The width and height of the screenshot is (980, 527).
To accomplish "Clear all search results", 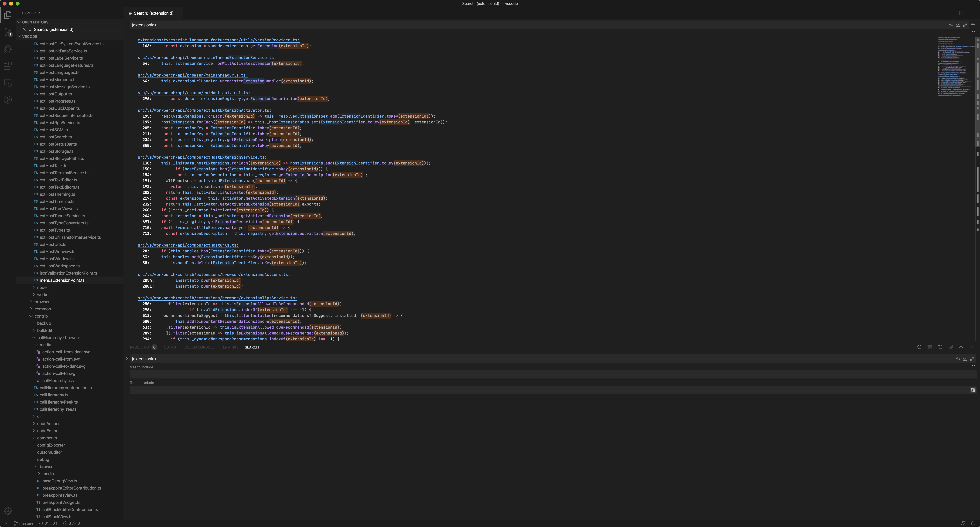I will tap(929, 347).
